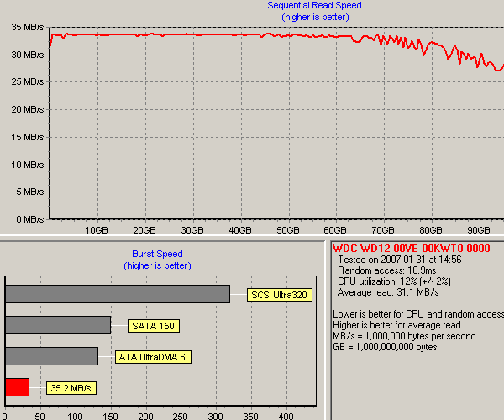Screen dimensions: 504x420
Task: Click the 200 tick on burst speed axis
Action: point(145,416)
